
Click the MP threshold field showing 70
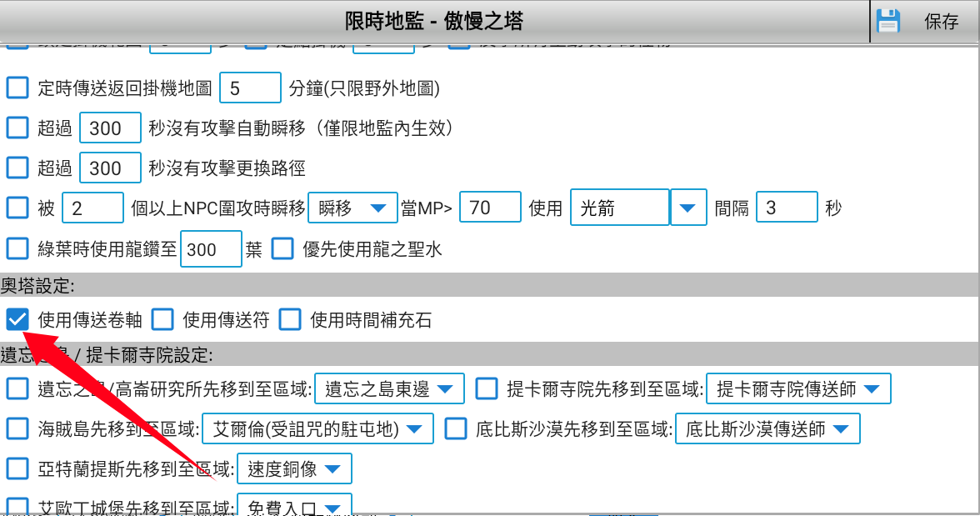[x=490, y=208]
